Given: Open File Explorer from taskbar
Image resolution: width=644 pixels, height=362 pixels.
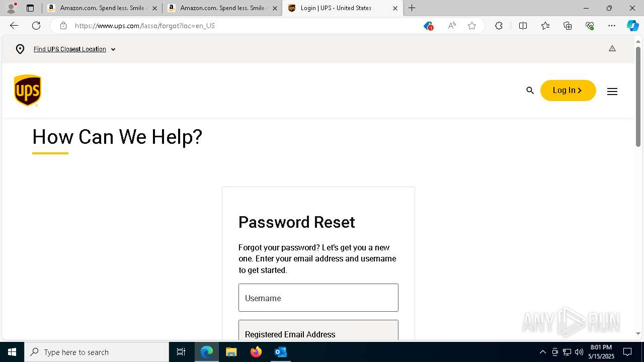Looking at the screenshot, I should 231,352.
